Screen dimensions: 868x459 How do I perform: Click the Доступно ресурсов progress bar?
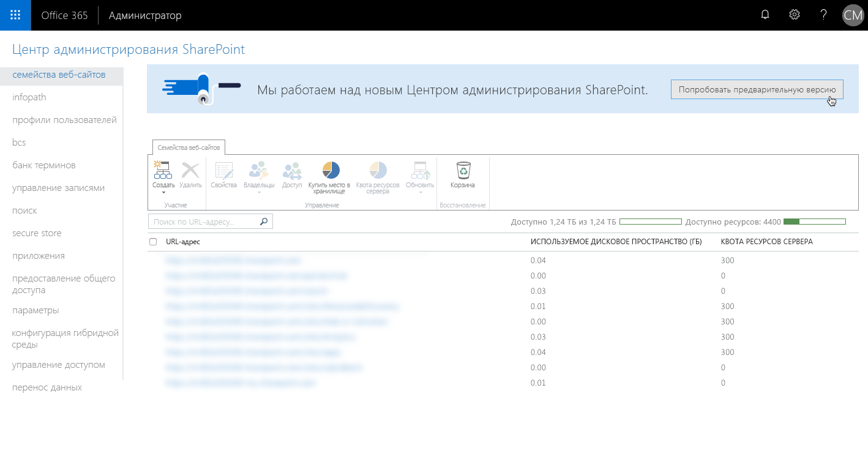tap(815, 222)
